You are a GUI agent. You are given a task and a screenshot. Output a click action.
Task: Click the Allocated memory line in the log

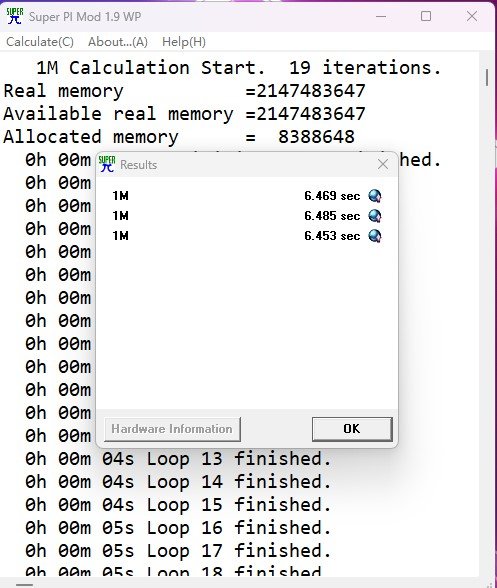point(179,137)
